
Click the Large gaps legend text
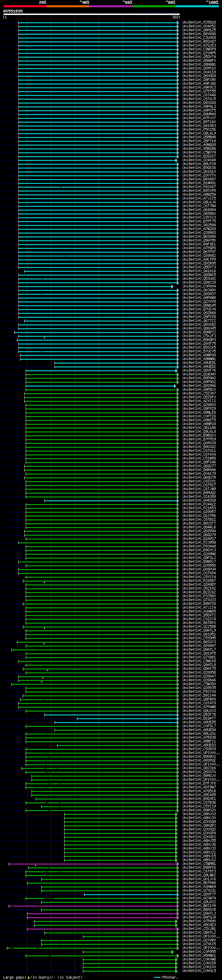pos(42,977)
